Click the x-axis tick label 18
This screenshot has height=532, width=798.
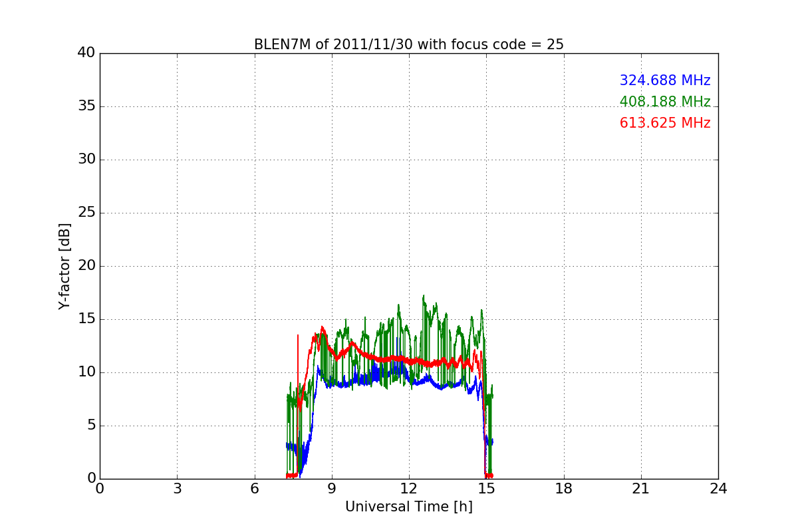click(x=564, y=489)
